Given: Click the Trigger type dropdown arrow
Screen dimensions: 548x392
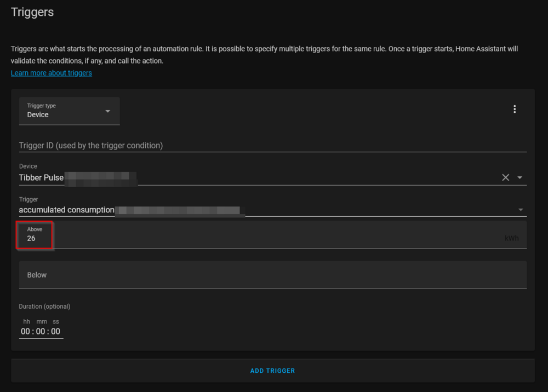Looking at the screenshot, I should [107, 111].
